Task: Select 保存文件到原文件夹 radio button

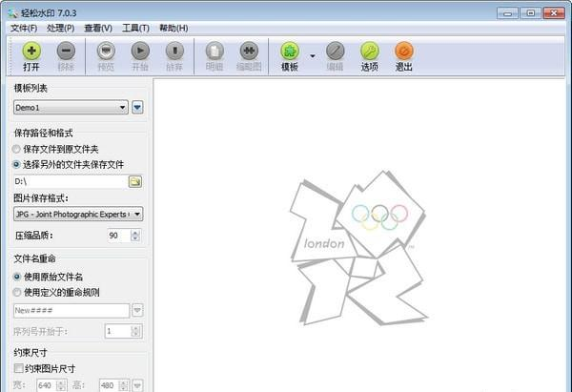Action: (16, 149)
